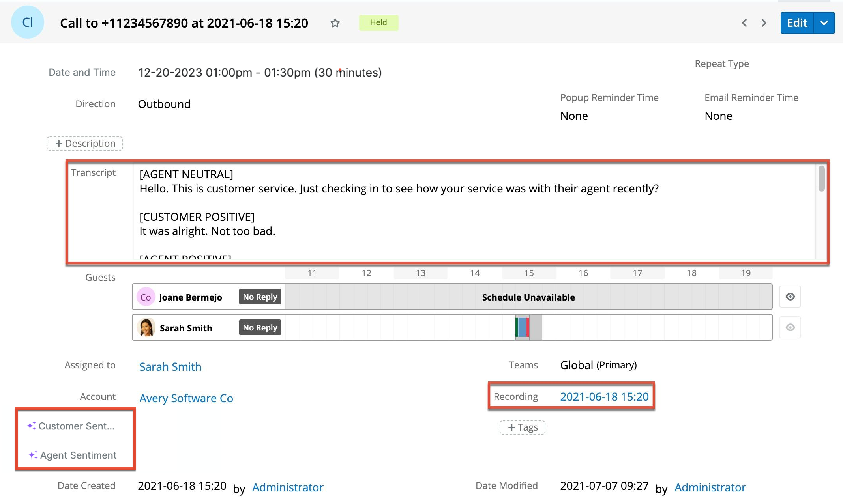Click the Cl call module avatar icon
The height and width of the screenshot is (504, 843).
point(28,22)
